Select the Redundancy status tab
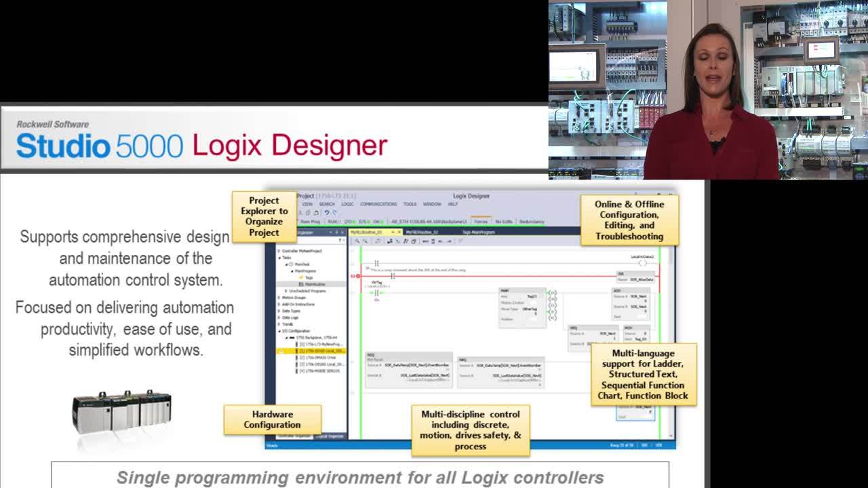This screenshot has height=488, width=868. (532, 222)
